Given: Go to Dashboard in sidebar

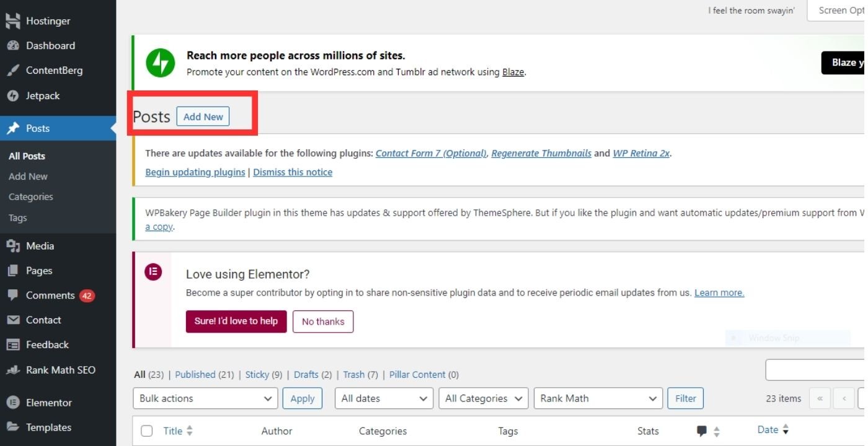Looking at the screenshot, I should (x=58, y=46).
